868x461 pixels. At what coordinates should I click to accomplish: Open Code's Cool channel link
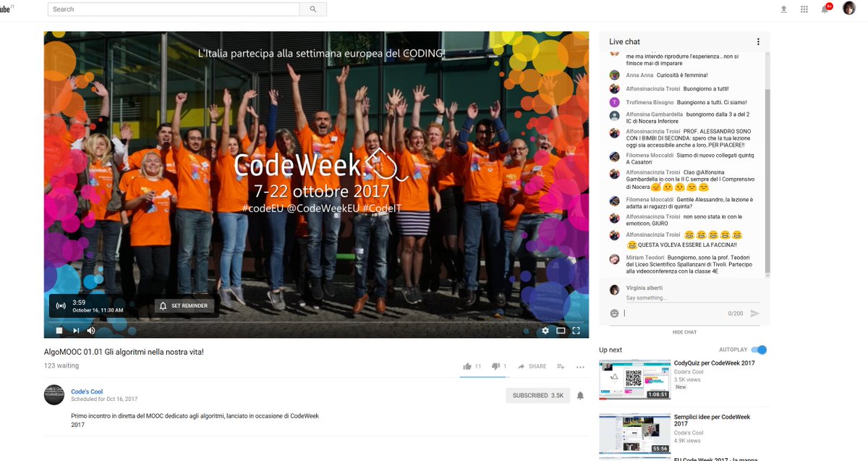pos(87,392)
